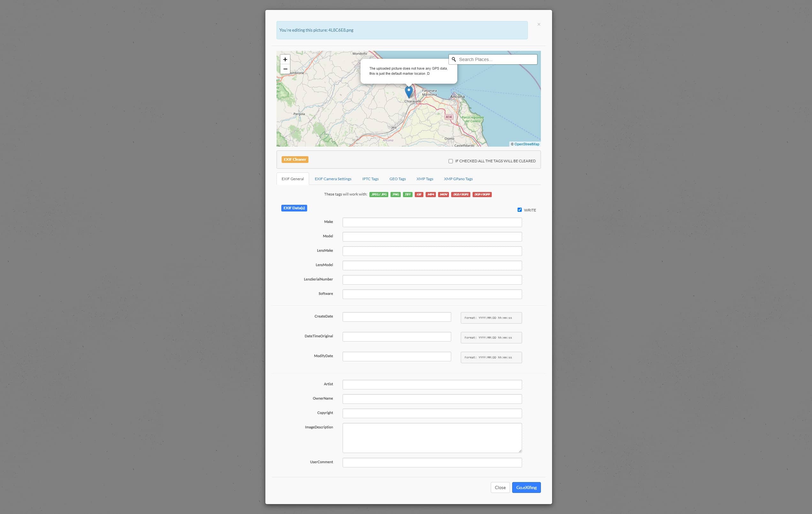The image size is (812, 514).
Task: Click the Software text field
Action: [432, 294]
